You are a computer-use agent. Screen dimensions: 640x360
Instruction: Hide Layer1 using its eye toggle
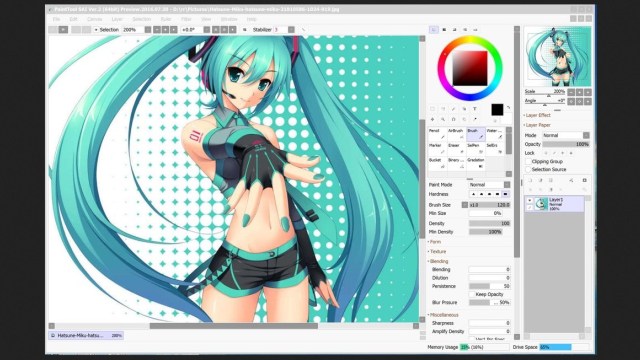tap(530, 200)
